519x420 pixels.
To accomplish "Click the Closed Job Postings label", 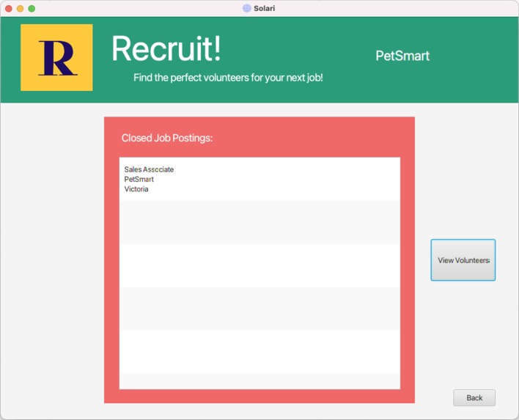I will coord(167,138).
